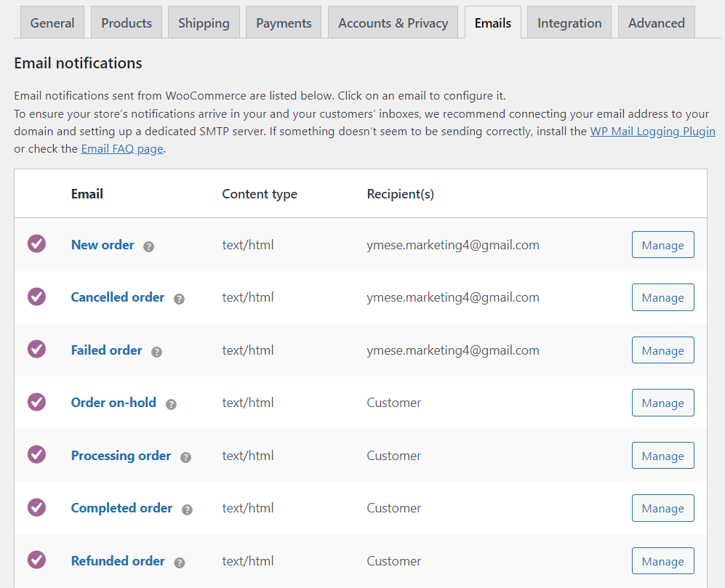This screenshot has height=588, width=725.
Task: Click the Email column header
Action: click(87, 193)
